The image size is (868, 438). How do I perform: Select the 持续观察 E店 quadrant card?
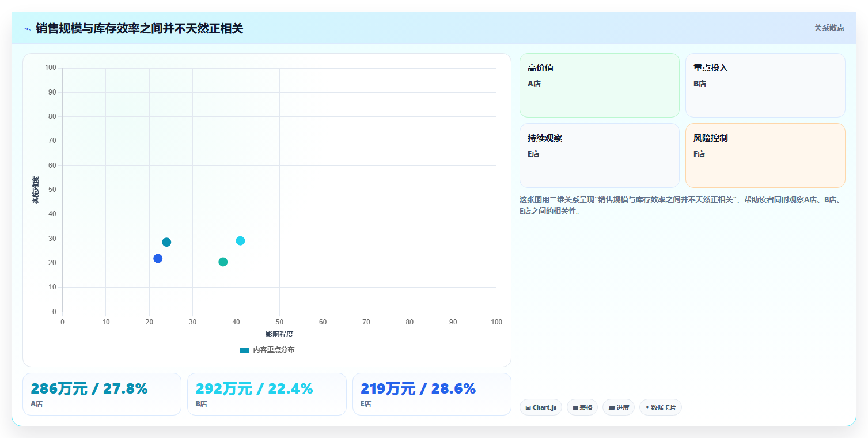[600, 156]
